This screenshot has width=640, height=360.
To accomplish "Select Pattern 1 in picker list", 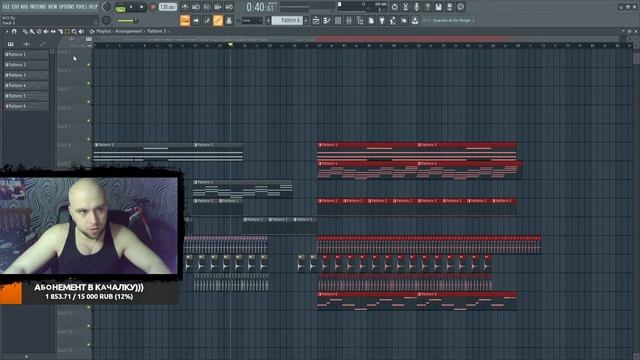I will [x=26, y=54].
